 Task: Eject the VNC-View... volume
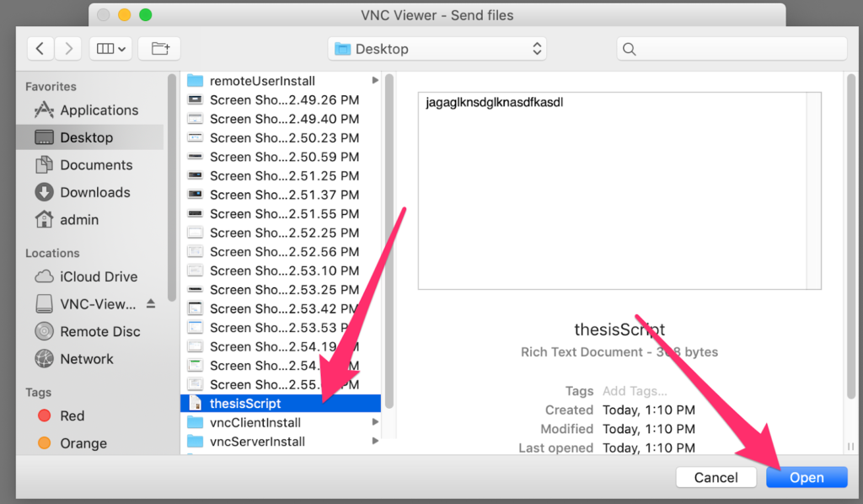[151, 303]
